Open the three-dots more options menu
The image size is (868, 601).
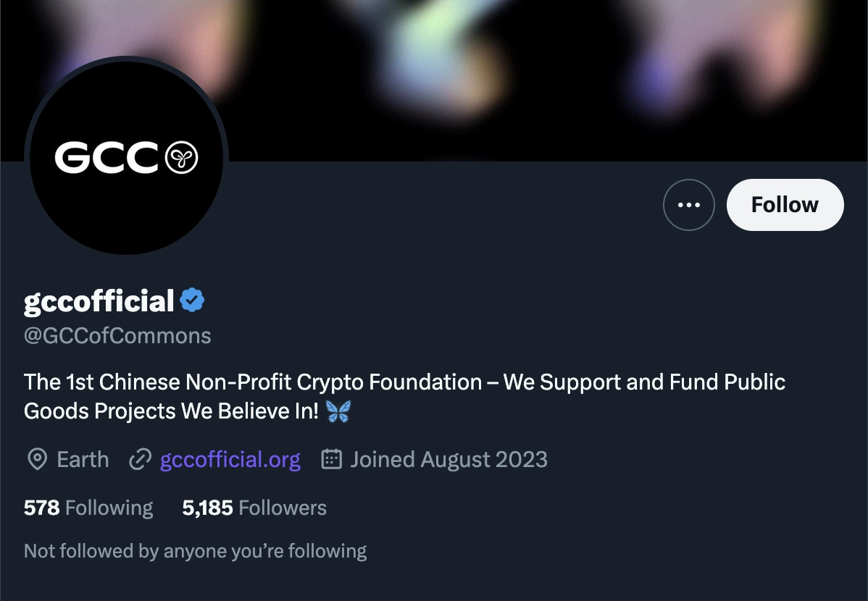688,205
